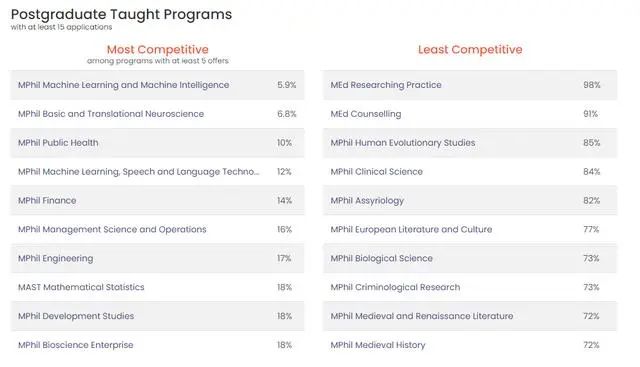Click the 5.9% acceptance rate value
The height and width of the screenshot is (367, 640).
coord(287,85)
